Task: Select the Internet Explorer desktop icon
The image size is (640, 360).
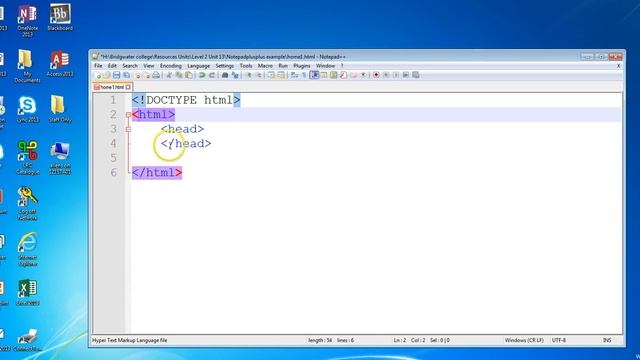Action: tap(28, 249)
